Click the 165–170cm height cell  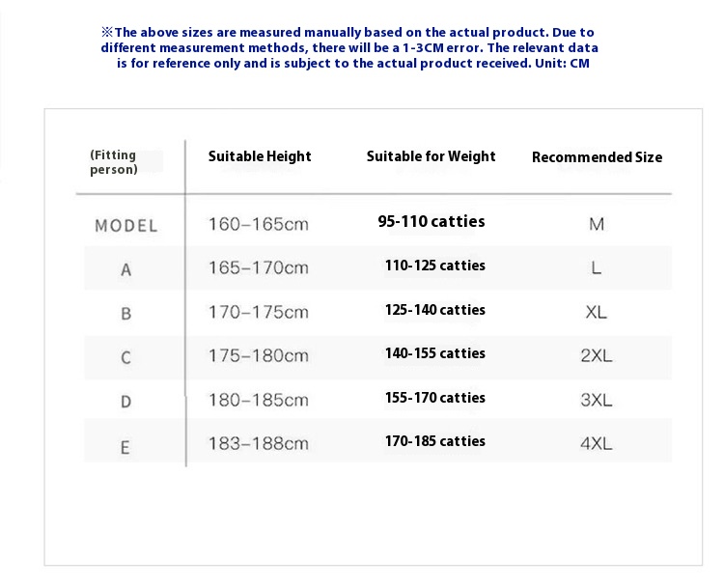(x=258, y=267)
